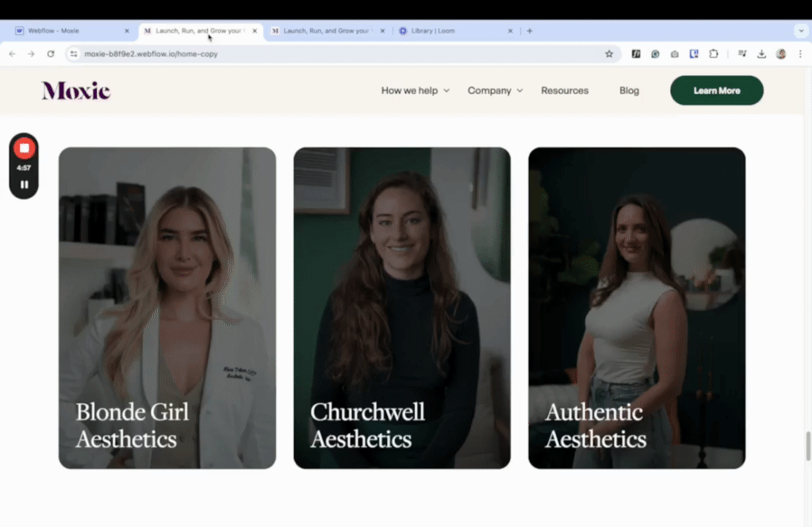Expand the Company menu
812x527 pixels.
495,90
